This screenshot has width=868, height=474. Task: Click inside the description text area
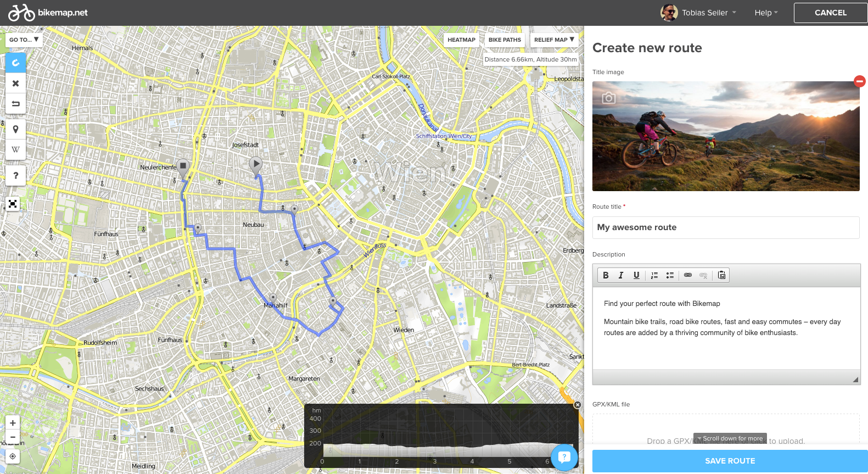726,328
